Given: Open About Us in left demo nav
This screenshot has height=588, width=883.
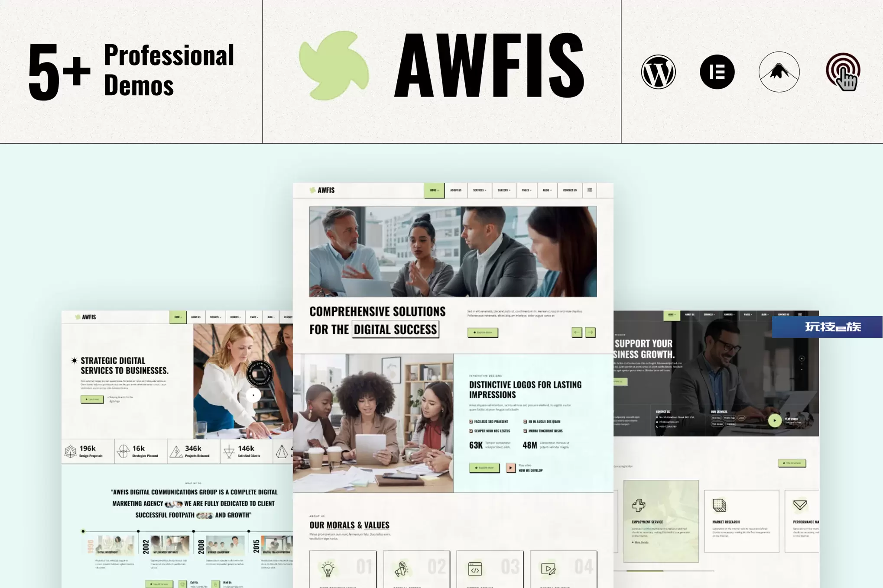Looking at the screenshot, I should click(x=196, y=317).
